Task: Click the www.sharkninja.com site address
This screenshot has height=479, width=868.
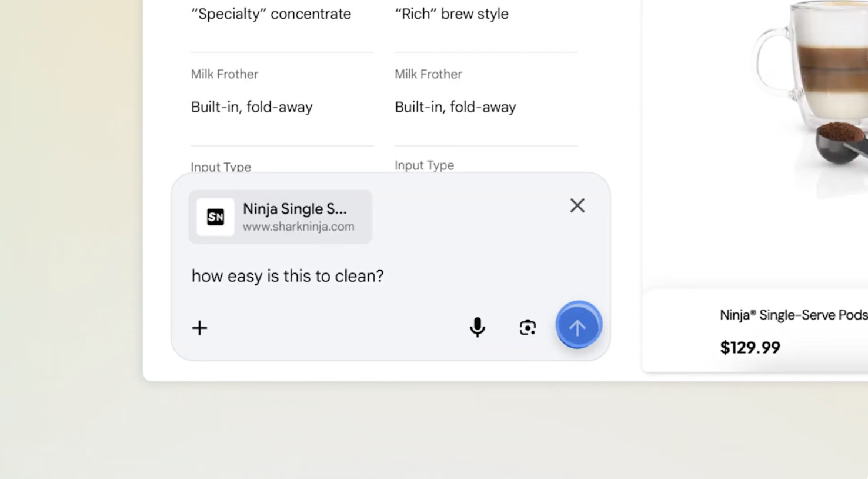Action: click(298, 227)
